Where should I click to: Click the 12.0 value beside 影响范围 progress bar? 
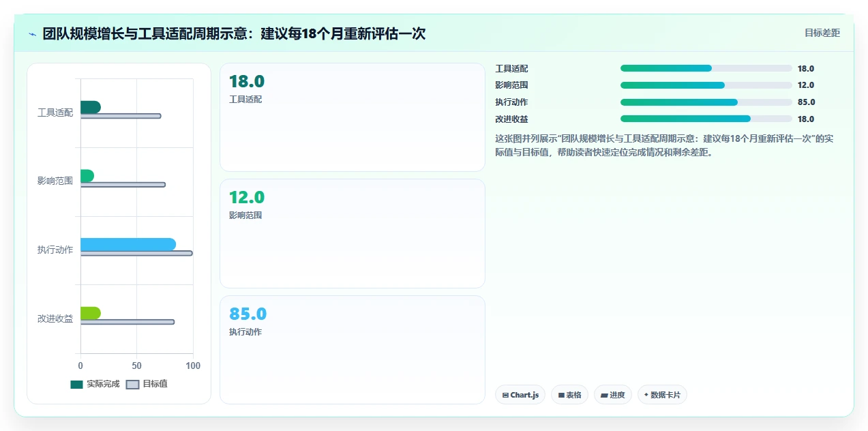point(806,85)
